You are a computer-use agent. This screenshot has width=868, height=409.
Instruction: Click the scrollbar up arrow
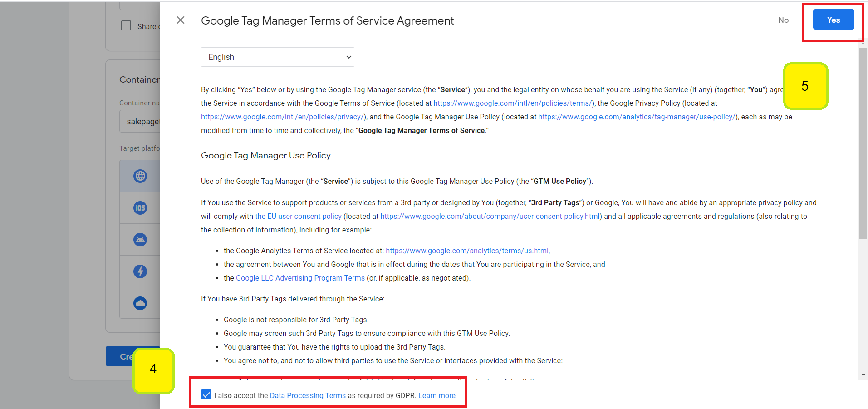[863, 43]
